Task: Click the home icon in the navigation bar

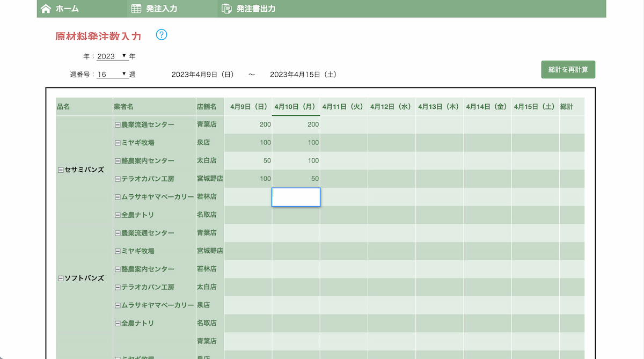Action: (46, 9)
